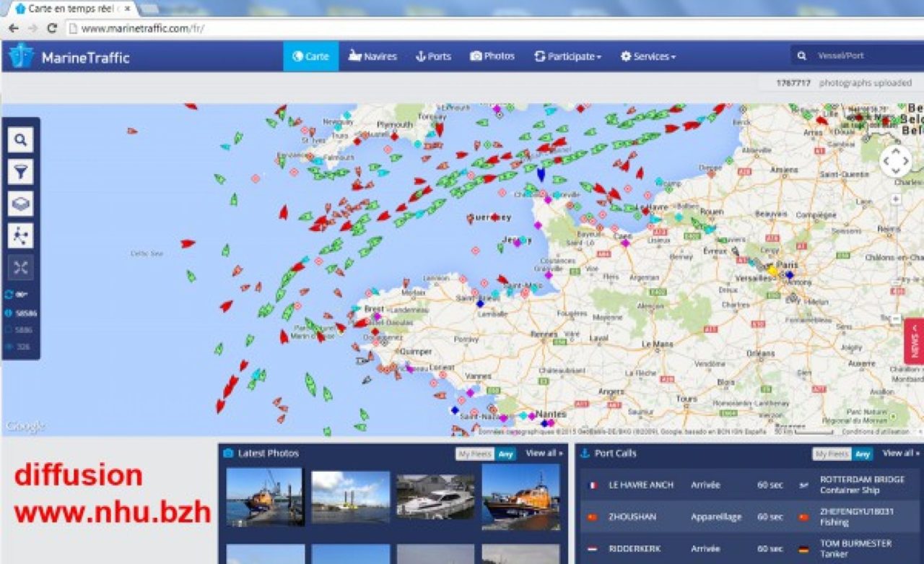Screen dimensions: 924x564
Task: Select the dark blue vessel marker north of Cherbourg
Action: point(541,174)
